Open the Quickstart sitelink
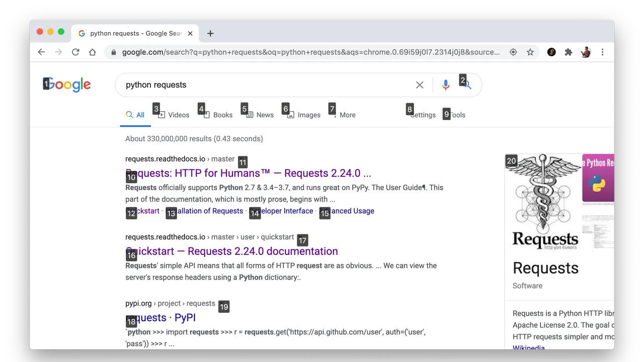Screen dimensions: 644x362 [x=142, y=211]
